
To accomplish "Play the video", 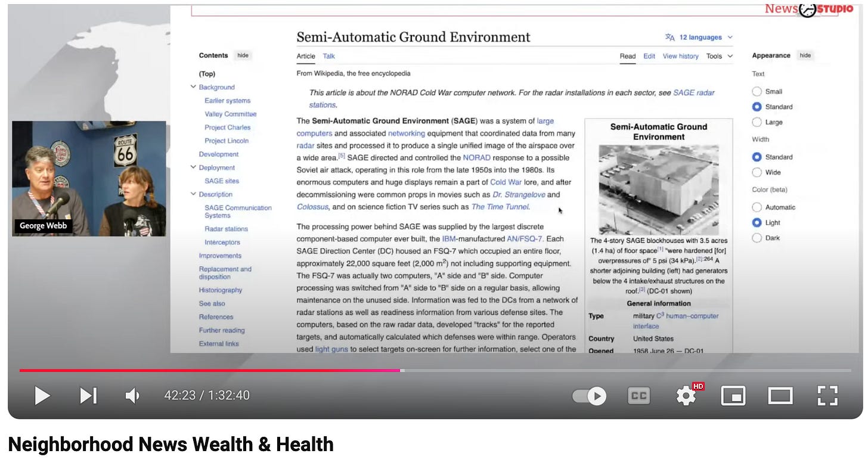I will pos(42,395).
